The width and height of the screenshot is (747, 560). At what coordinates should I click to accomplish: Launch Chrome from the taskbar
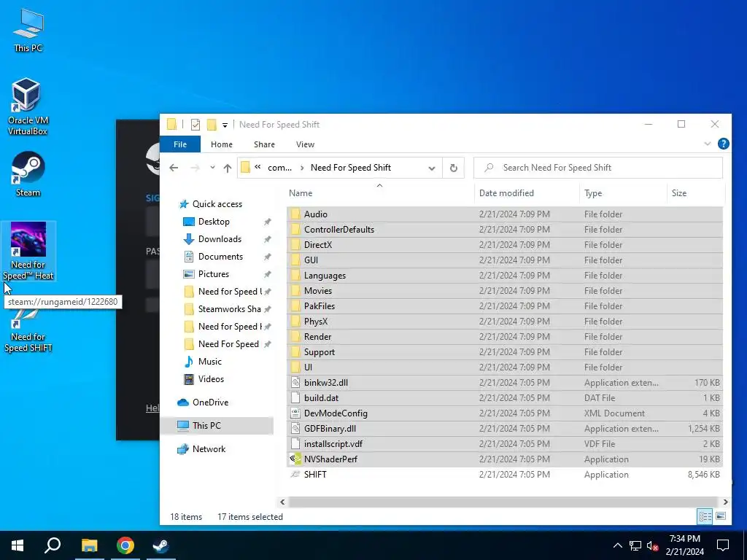click(125, 545)
